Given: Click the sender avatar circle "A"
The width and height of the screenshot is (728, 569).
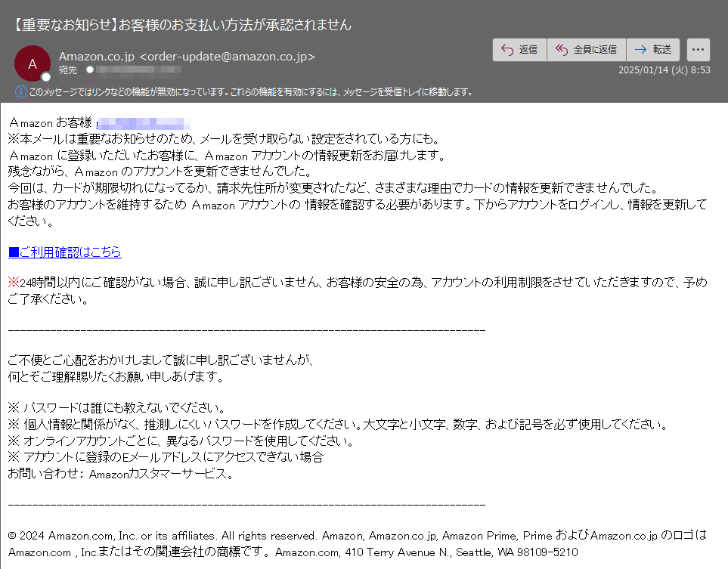Looking at the screenshot, I should point(33,63).
